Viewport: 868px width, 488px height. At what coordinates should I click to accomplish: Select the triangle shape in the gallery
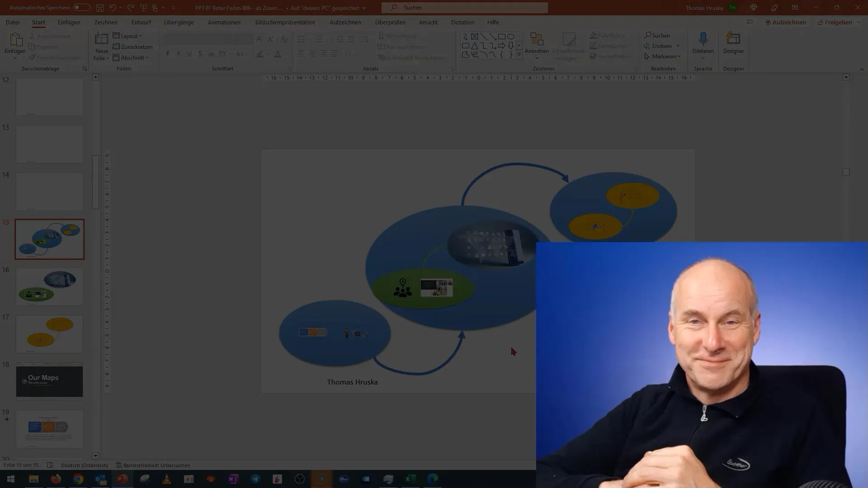[474, 46]
